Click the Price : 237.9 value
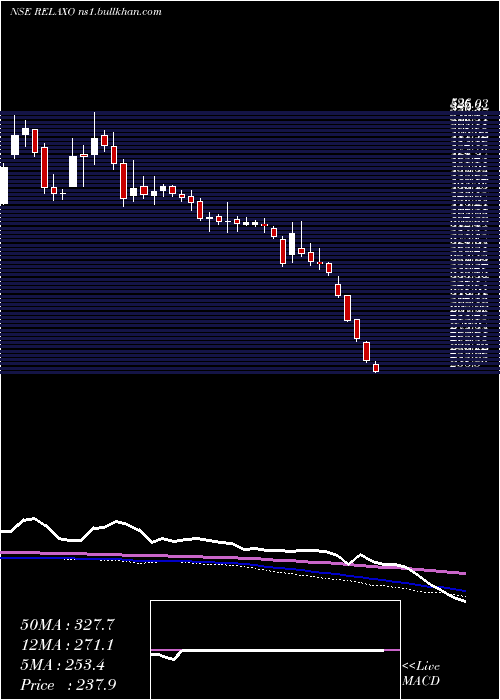 (x=68, y=685)
